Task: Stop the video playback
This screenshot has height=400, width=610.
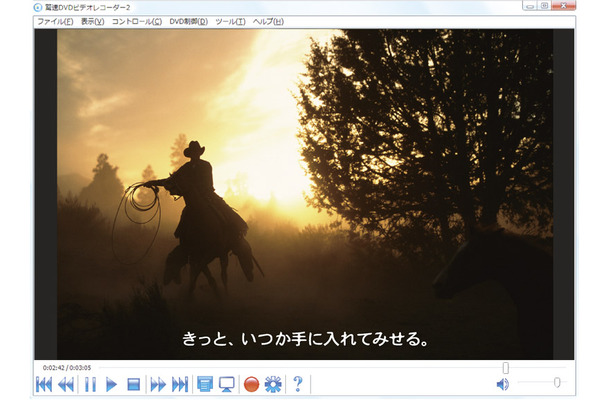Action: (x=133, y=384)
